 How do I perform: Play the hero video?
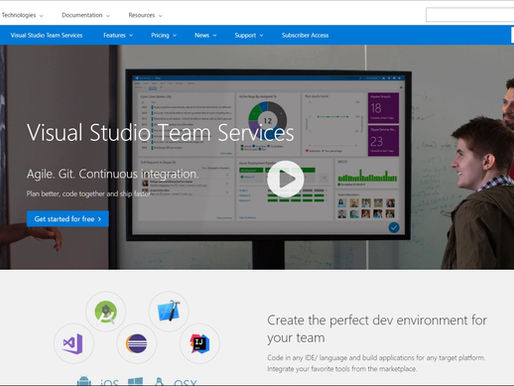pyautogui.click(x=285, y=179)
